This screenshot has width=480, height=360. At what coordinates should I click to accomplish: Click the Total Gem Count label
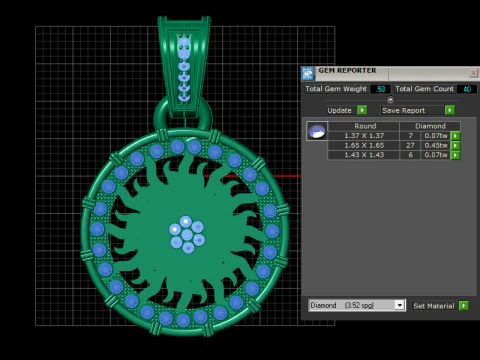click(424, 89)
